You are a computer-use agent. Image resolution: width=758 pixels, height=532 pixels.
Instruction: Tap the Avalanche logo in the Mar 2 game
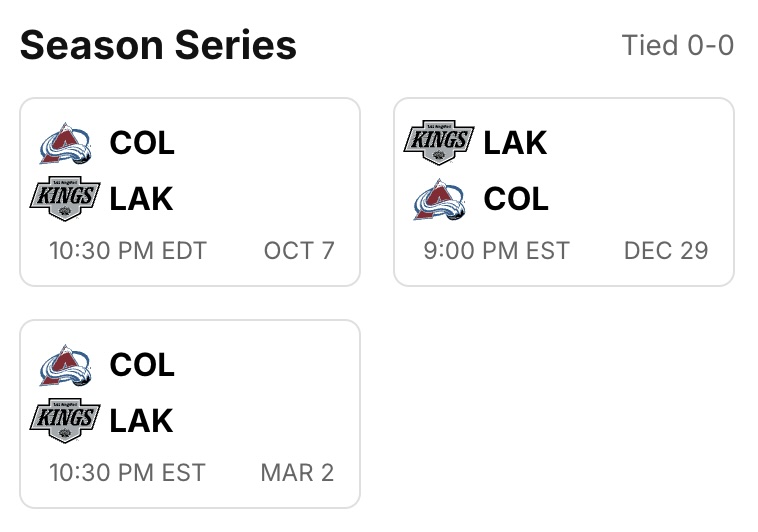tap(66, 365)
